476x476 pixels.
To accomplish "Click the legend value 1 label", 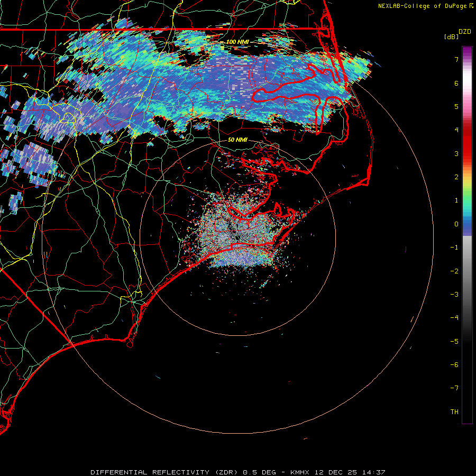I will pyautogui.click(x=456, y=200).
